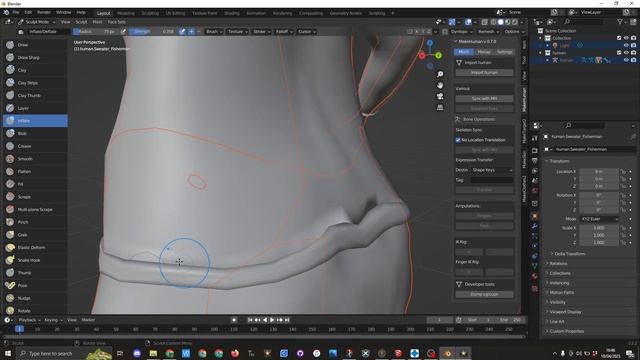640x360 pixels.
Task: Open the Falloff dropdown in header
Action: click(x=284, y=31)
